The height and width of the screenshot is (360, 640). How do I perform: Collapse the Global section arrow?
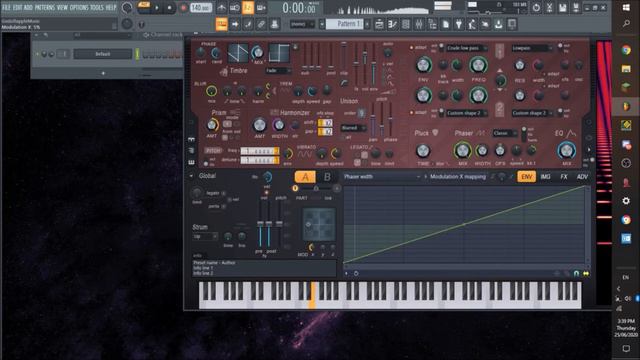pos(191,176)
